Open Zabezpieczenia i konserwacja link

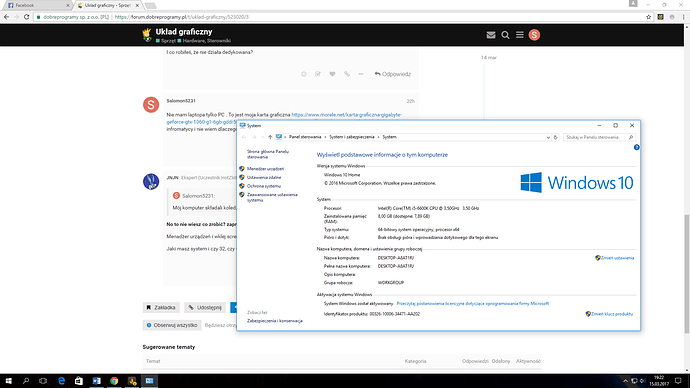tap(275, 321)
